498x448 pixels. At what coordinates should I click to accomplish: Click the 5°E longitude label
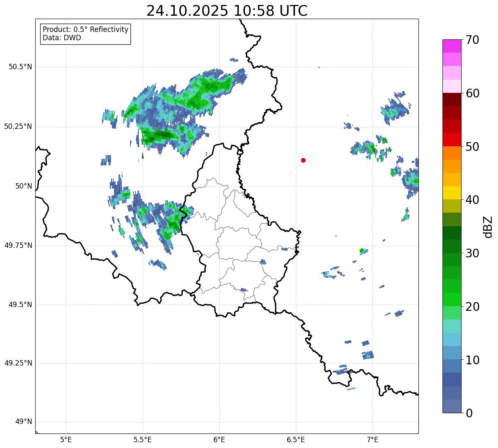[66, 440]
